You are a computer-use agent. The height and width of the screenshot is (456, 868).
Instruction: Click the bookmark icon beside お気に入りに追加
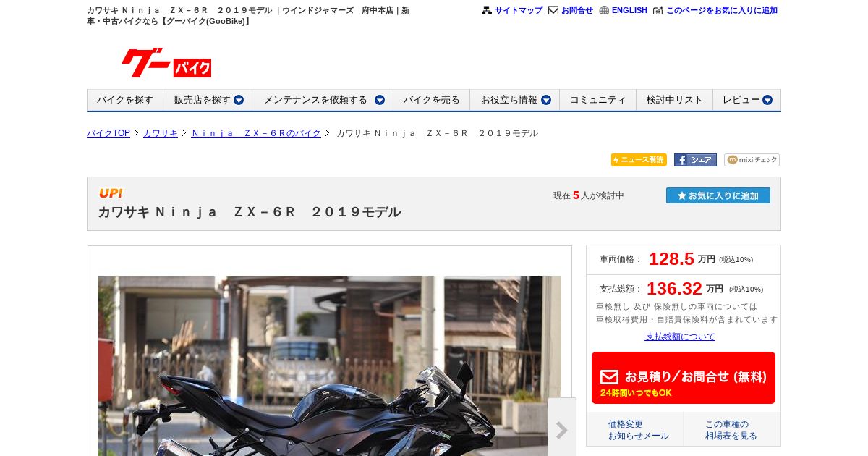[x=658, y=10]
